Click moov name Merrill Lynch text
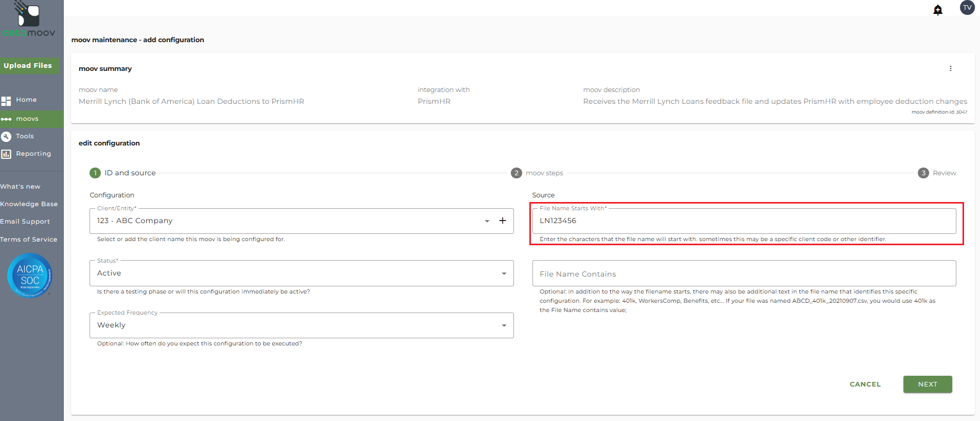980x421 pixels. [x=191, y=102]
